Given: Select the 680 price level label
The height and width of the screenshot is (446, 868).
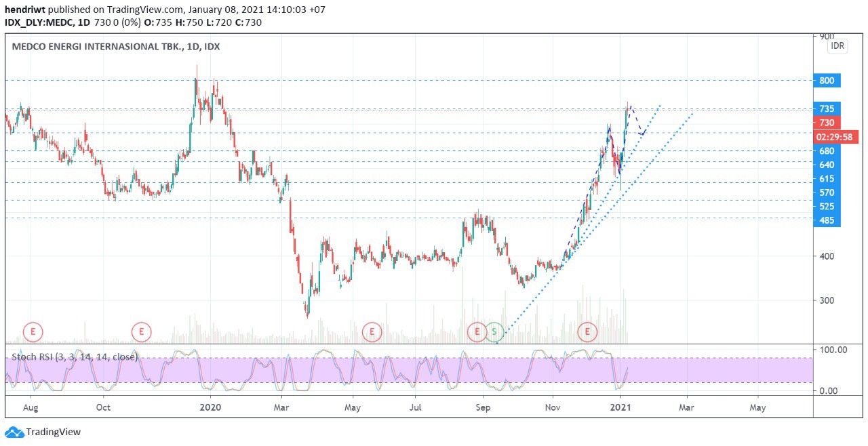Looking at the screenshot, I should (x=827, y=151).
